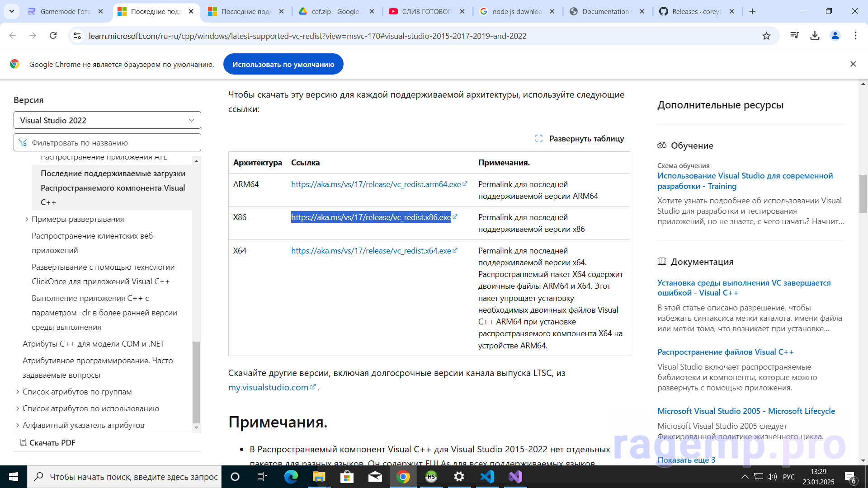868x488 pixels.
Task: Click Использовать по умолчанию button
Action: coord(283,64)
